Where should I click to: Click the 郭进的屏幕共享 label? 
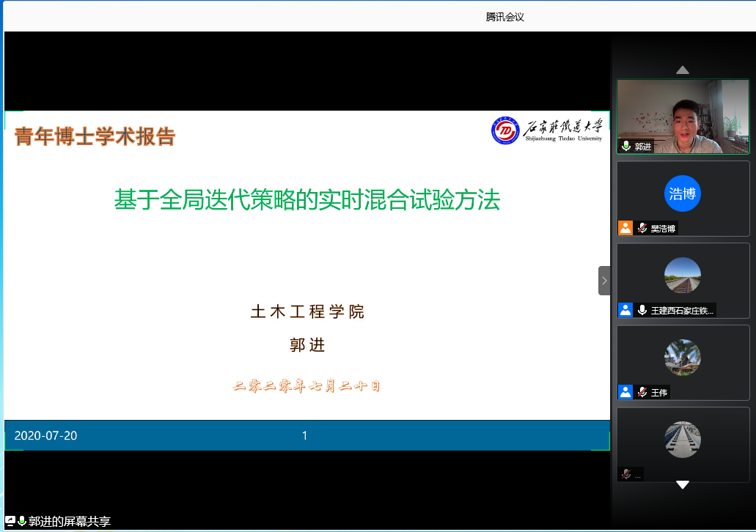pyautogui.click(x=69, y=522)
